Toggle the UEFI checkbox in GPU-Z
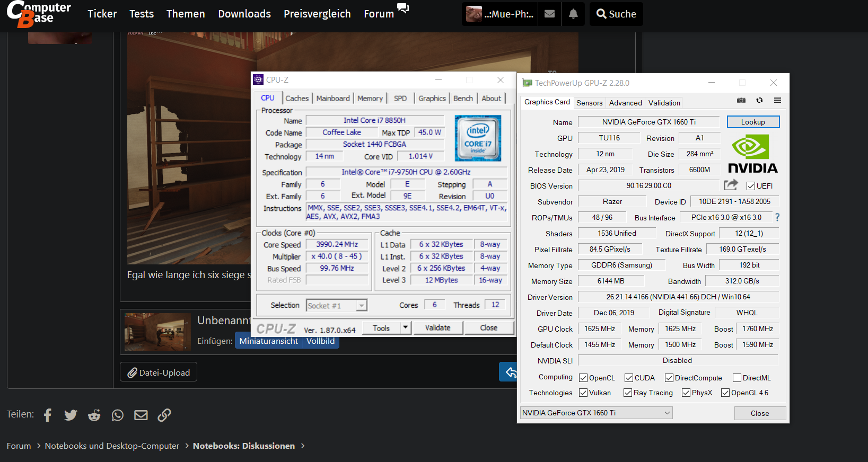This screenshot has width=868, height=462. pyautogui.click(x=751, y=186)
